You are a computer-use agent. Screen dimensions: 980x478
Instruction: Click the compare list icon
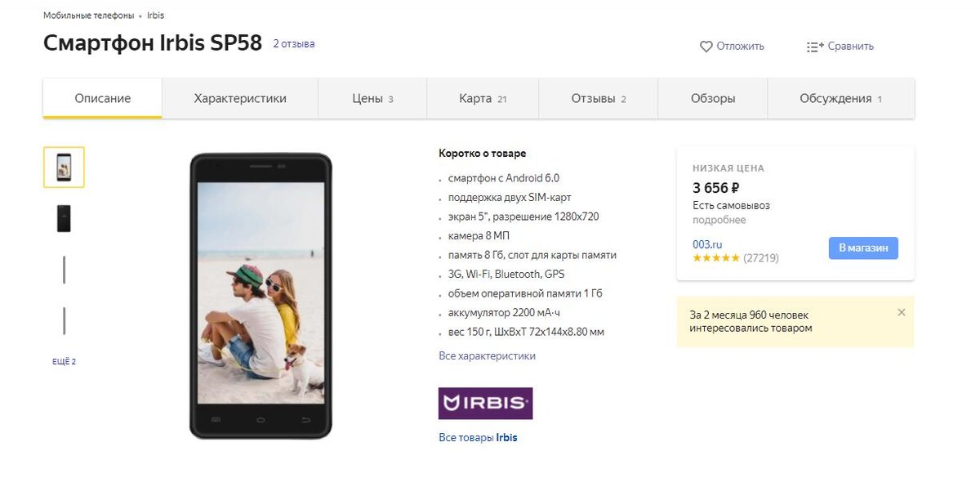815,47
